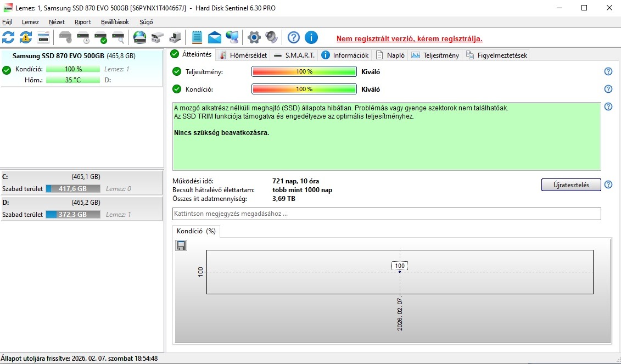Open the Riport menu

coord(83,22)
